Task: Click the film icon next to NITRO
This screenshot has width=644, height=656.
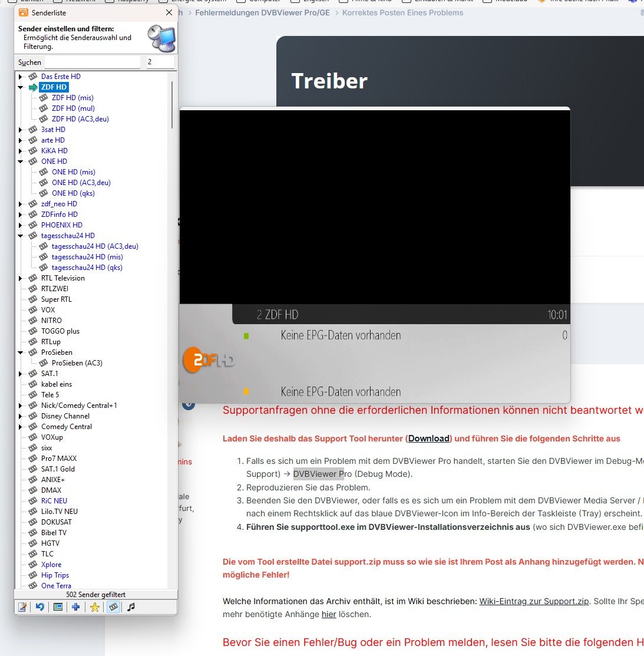Action: click(33, 321)
